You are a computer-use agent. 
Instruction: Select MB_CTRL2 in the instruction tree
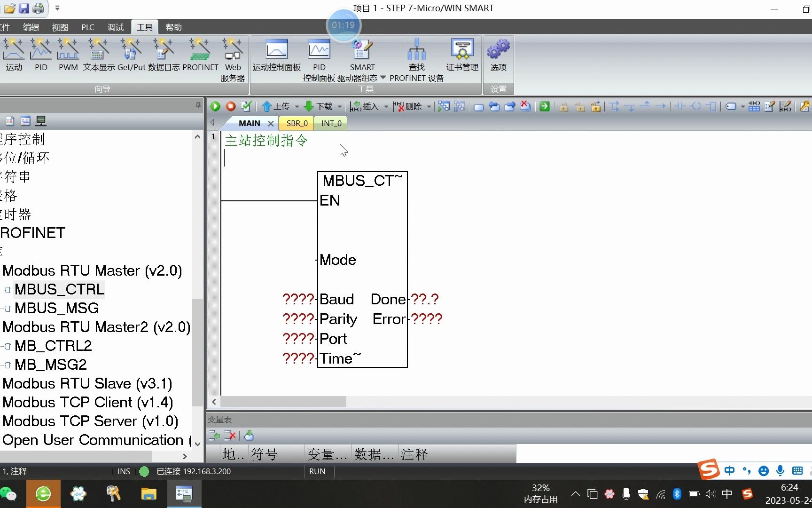(x=53, y=346)
